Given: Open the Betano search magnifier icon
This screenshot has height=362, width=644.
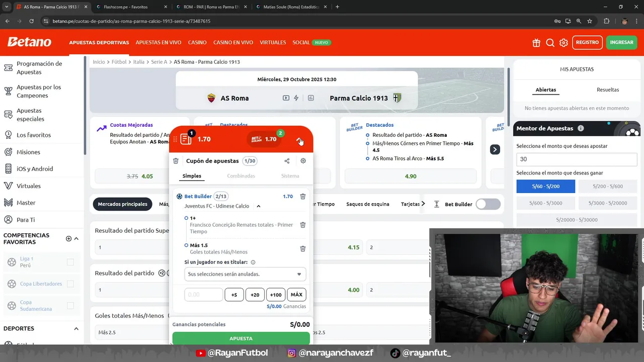Looking at the screenshot, I should tap(550, 43).
